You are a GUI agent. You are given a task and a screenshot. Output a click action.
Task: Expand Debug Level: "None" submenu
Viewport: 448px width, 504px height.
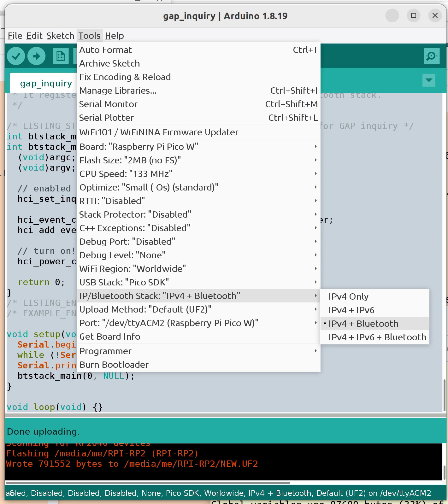(x=198, y=255)
